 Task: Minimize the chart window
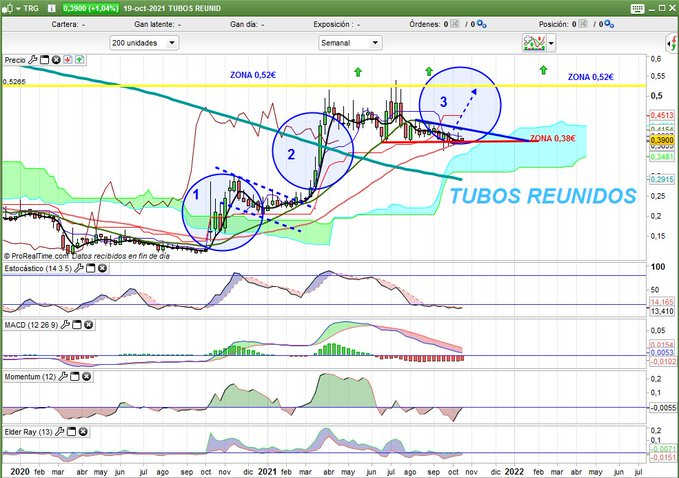653,8
